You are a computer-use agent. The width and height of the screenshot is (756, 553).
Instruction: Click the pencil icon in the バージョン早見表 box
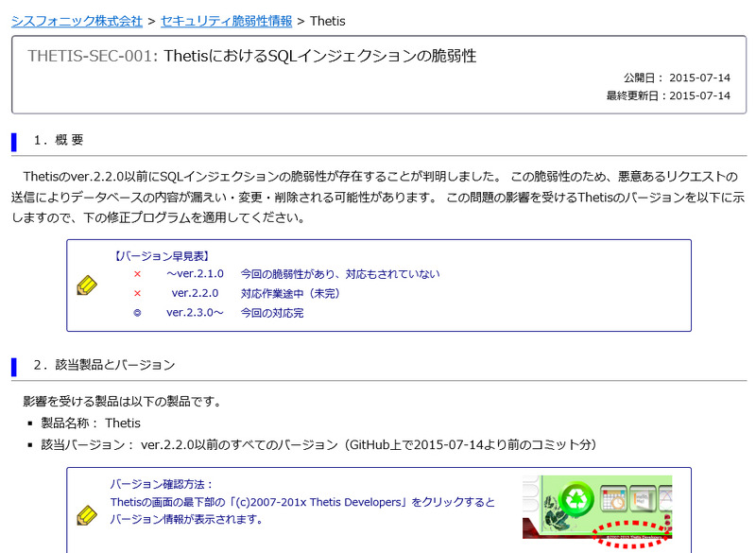coord(86,285)
